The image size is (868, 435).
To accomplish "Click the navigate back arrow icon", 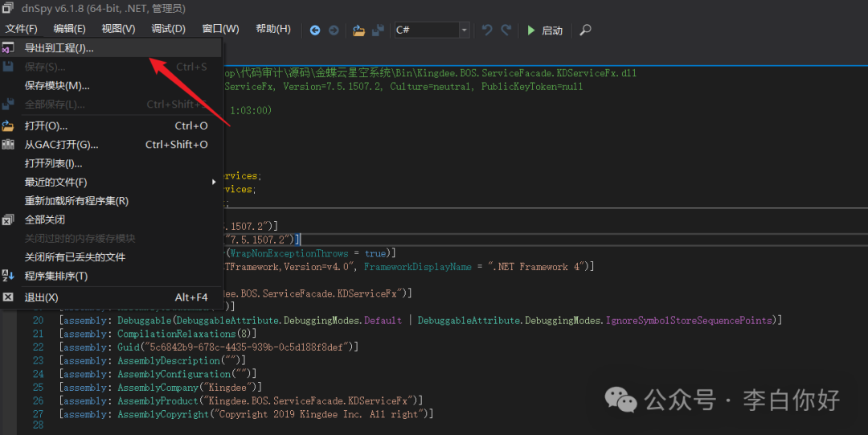I will click(x=314, y=30).
